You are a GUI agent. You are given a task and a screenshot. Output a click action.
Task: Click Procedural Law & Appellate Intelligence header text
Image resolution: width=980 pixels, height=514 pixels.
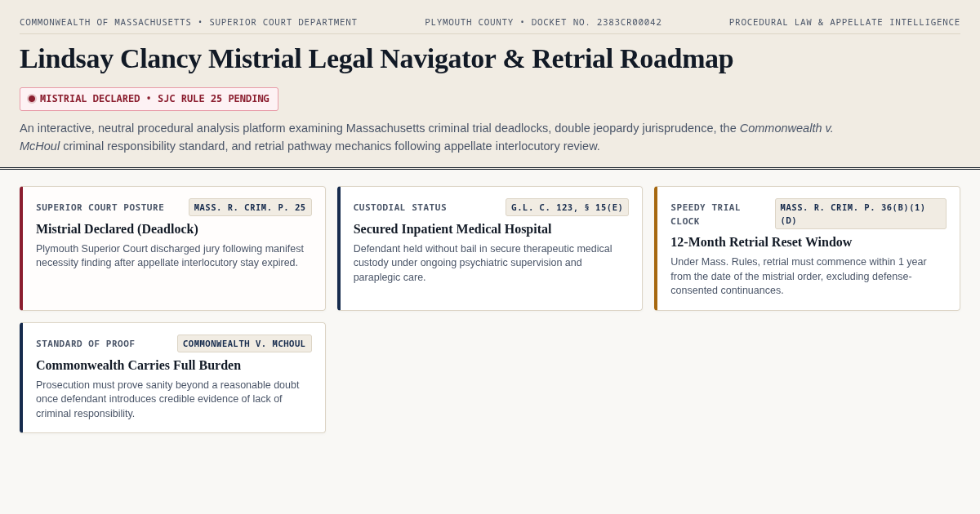coord(844,22)
